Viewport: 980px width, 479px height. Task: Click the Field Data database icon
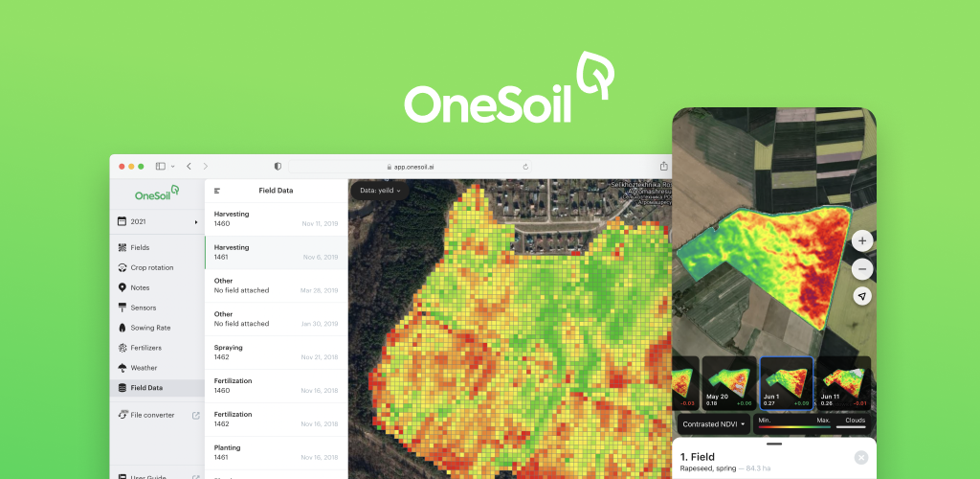(x=122, y=388)
